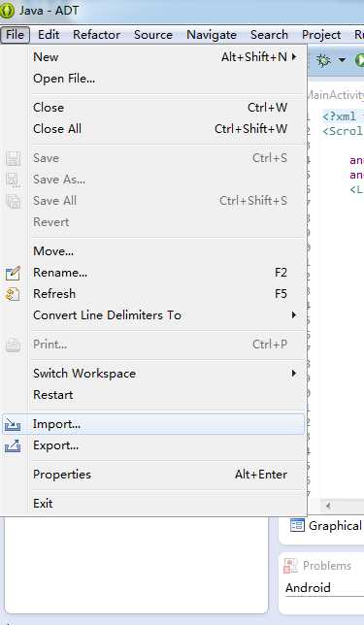The width and height of the screenshot is (364, 625).
Task: Click the Refresh icon in menu
Action: point(13,294)
